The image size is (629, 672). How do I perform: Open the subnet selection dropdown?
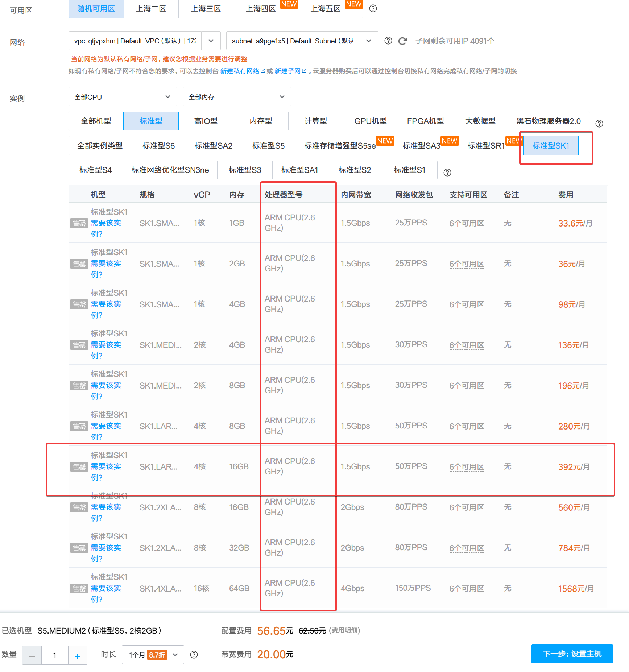tap(302, 41)
